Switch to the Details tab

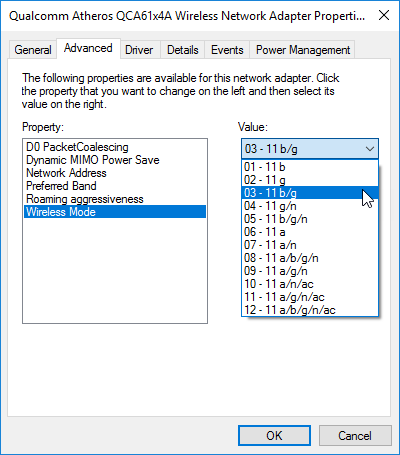point(183,50)
